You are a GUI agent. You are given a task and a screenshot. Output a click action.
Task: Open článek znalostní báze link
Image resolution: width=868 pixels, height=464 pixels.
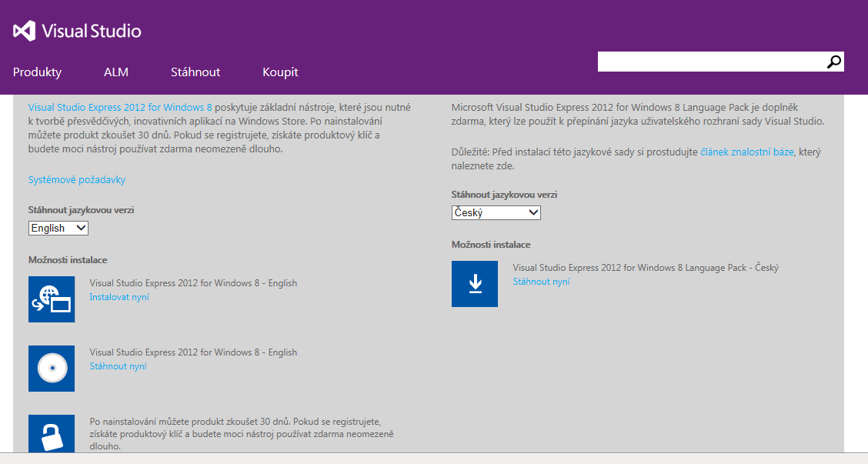[x=746, y=152]
